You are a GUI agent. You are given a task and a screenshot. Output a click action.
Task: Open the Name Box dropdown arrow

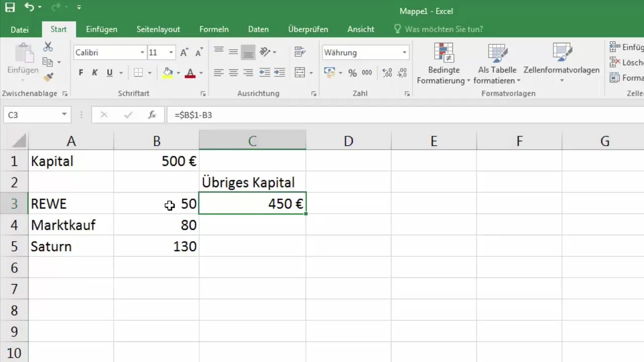[x=64, y=115]
